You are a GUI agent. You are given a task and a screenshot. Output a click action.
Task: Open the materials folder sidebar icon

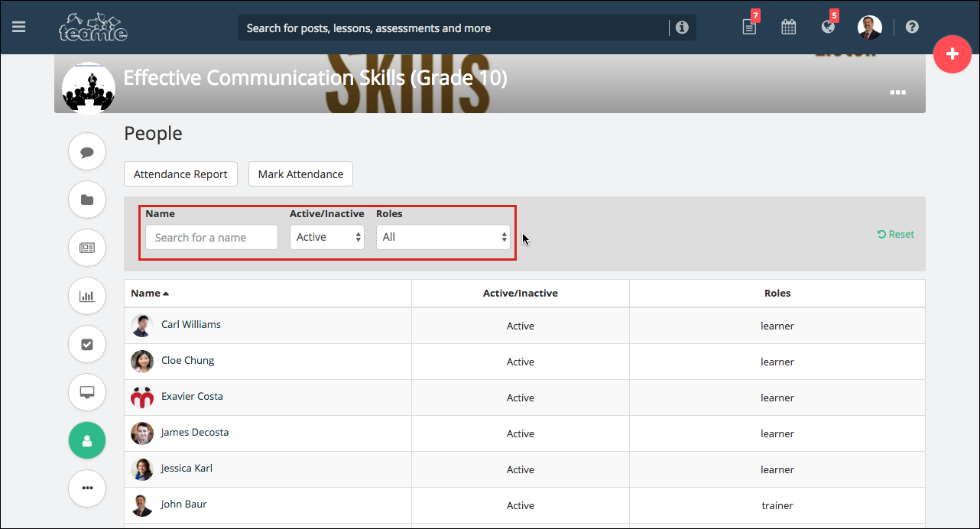[x=87, y=200]
